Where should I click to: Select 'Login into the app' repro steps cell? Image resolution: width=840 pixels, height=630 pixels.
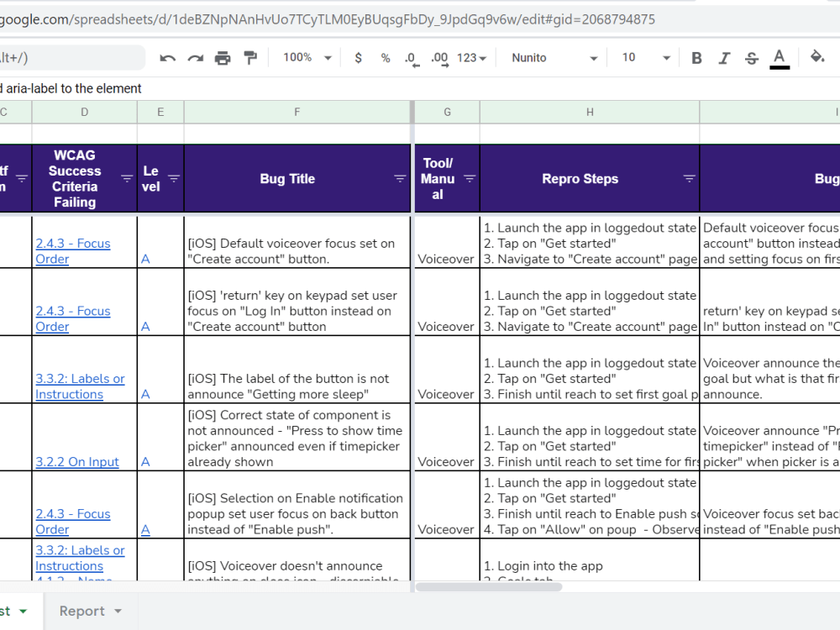point(590,559)
